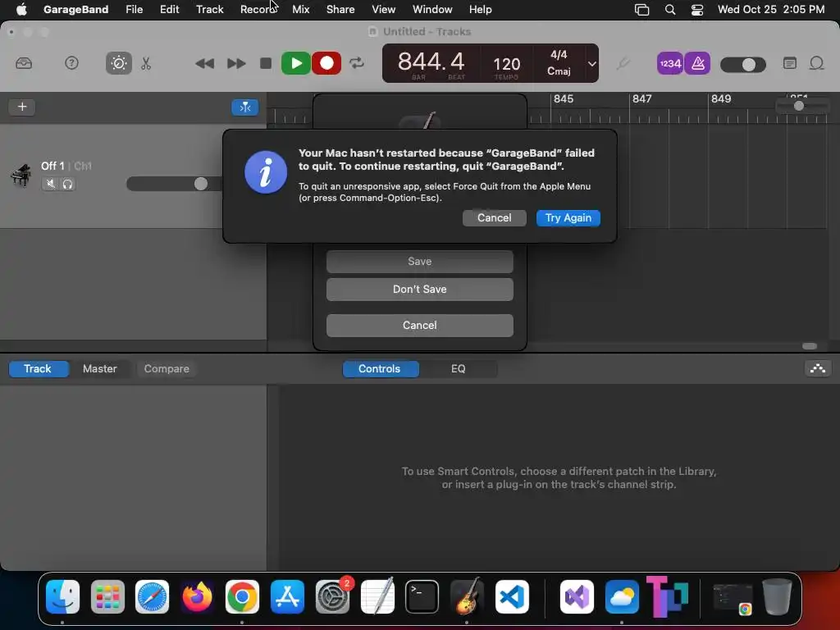The width and height of the screenshot is (840, 630).
Task: Adjust the master volume slider
Action: 742,65
